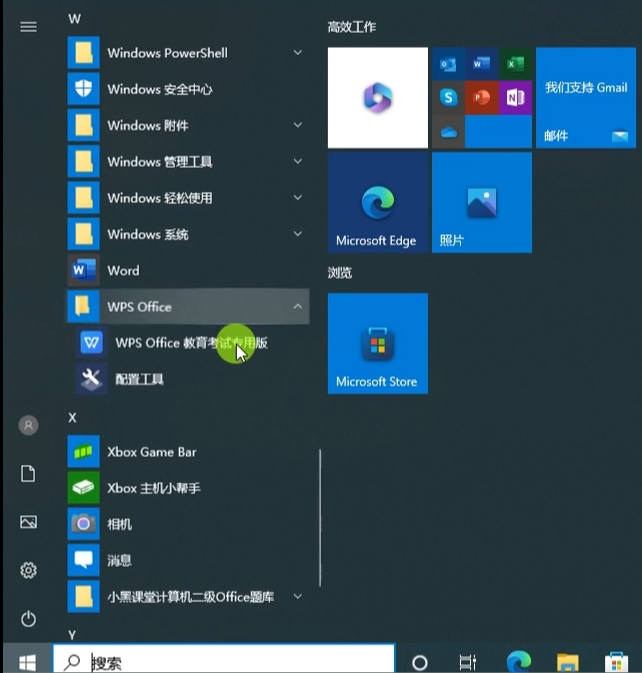This screenshot has height=673, width=642.
Task: Open File Explorer from the taskbar
Action: (x=568, y=662)
